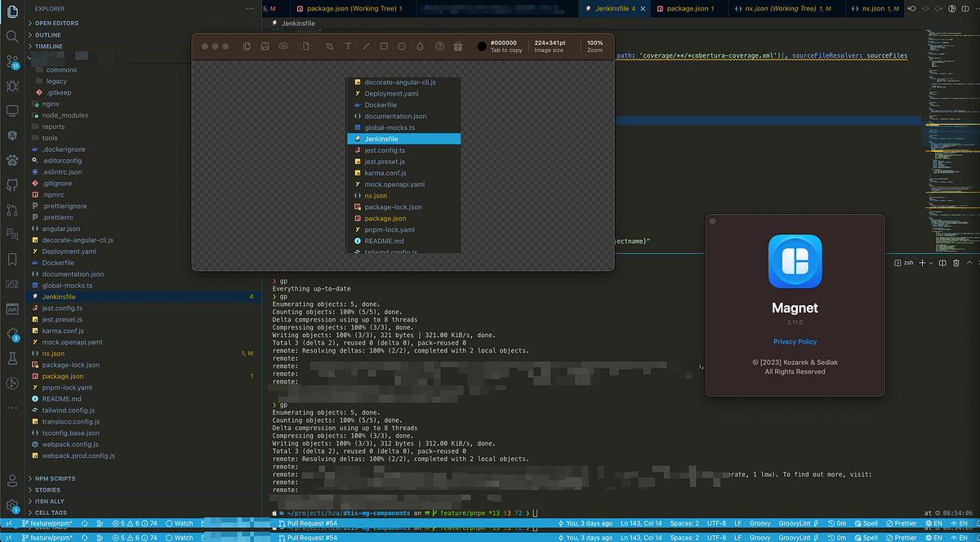Toggle Prettier in the status bar
980x542 pixels.
(900, 523)
